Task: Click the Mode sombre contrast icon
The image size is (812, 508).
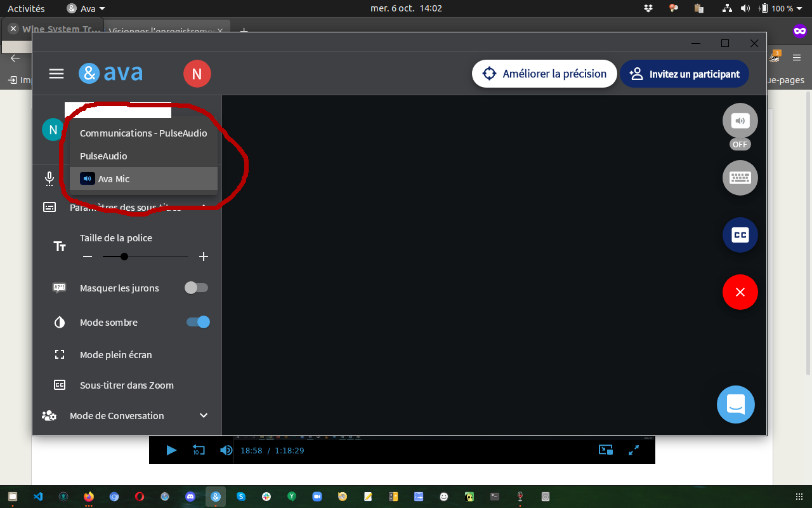Action: (60, 323)
